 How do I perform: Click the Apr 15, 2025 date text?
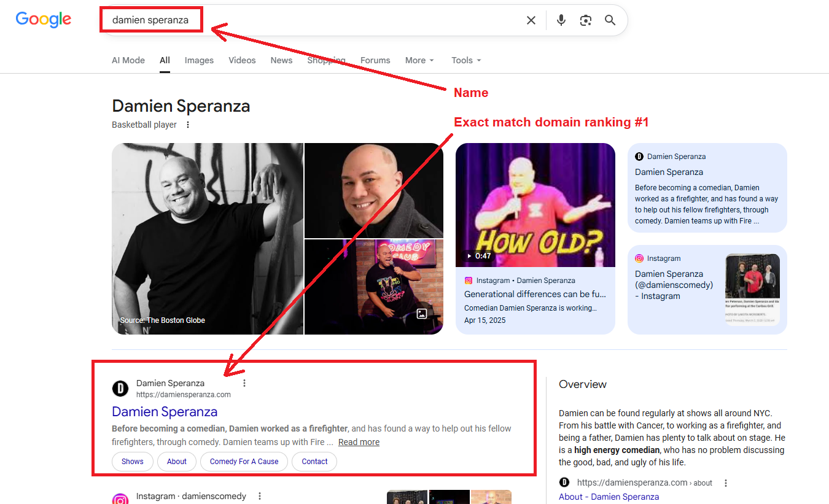[x=485, y=320]
